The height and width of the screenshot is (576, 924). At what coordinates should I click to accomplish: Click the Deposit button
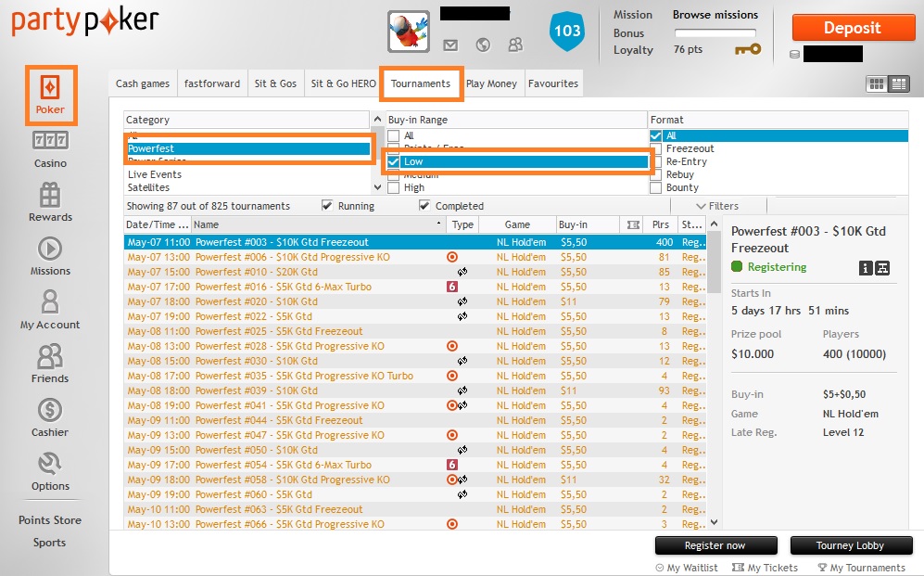coord(852,28)
